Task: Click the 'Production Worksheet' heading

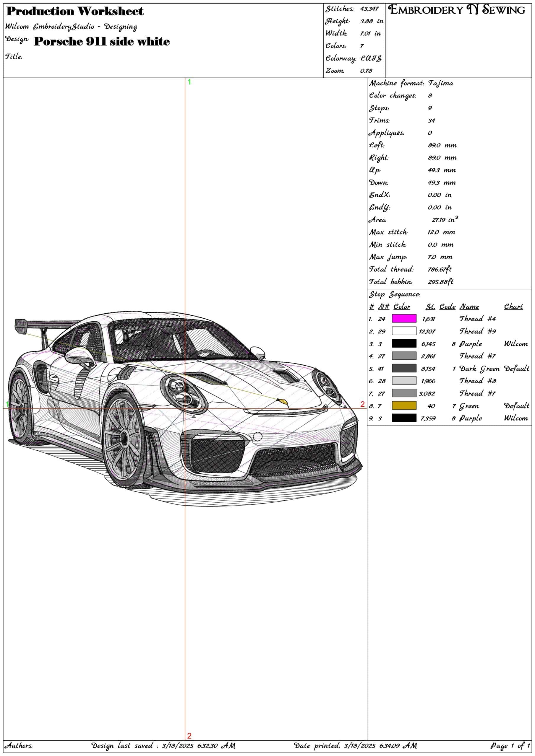Action: (x=75, y=11)
